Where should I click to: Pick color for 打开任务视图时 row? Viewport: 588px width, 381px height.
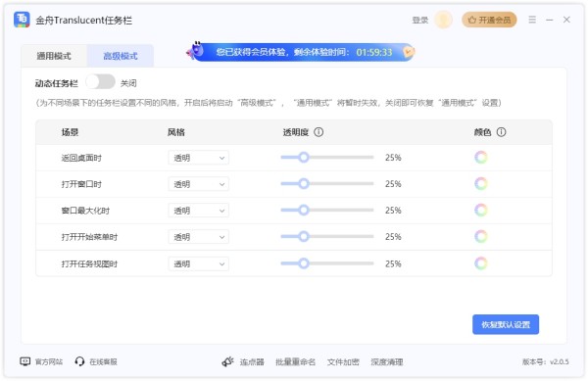pos(481,263)
